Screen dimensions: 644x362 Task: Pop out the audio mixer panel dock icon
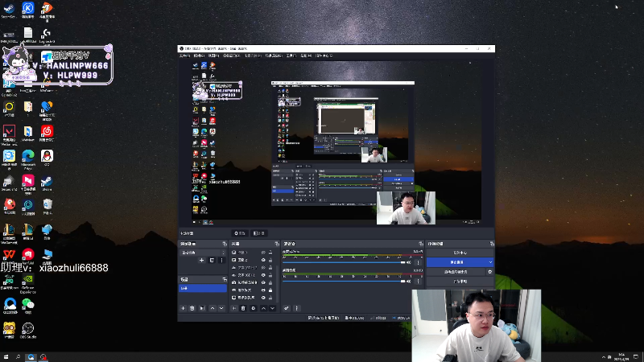click(420, 244)
